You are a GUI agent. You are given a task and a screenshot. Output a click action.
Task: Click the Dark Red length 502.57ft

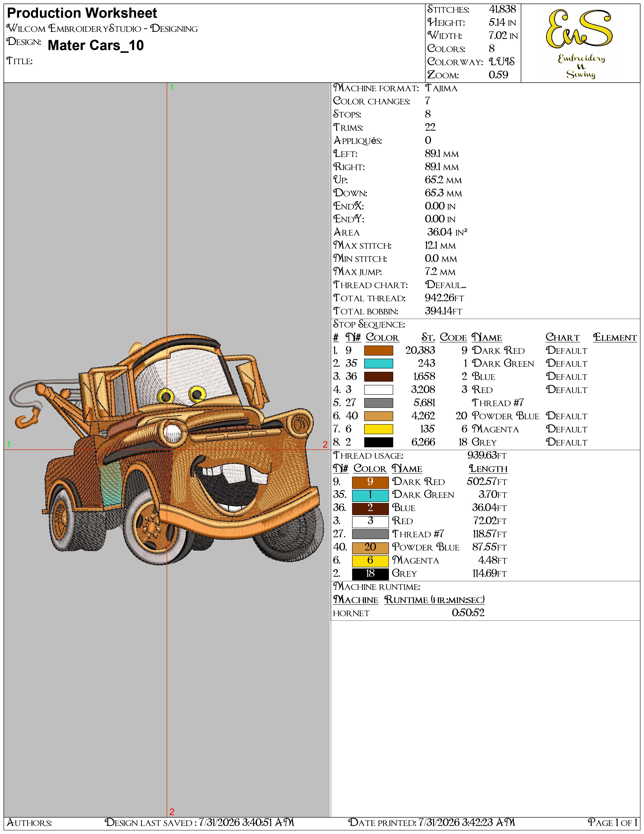pos(487,481)
